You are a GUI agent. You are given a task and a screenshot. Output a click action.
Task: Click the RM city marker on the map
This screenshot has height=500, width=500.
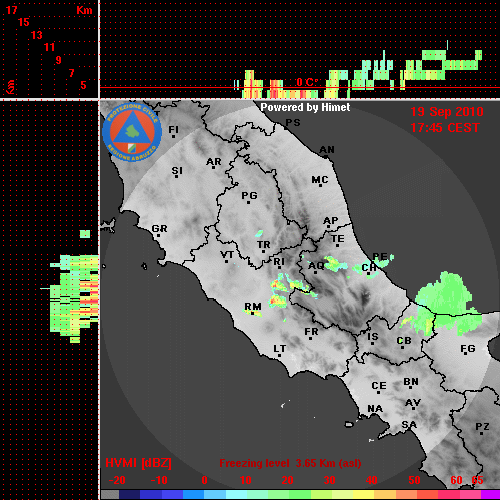pyautogui.click(x=252, y=313)
